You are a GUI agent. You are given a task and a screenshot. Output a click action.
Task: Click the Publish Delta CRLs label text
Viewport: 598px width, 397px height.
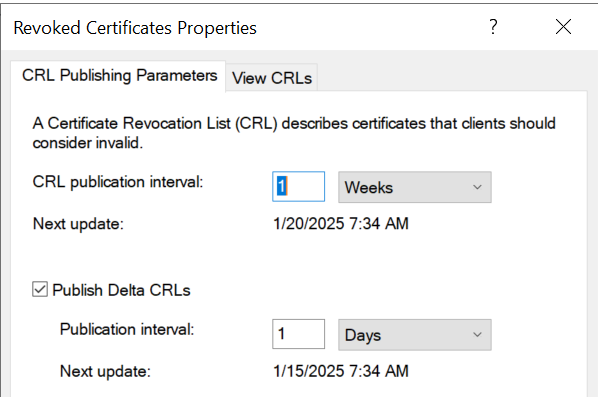[x=121, y=290]
